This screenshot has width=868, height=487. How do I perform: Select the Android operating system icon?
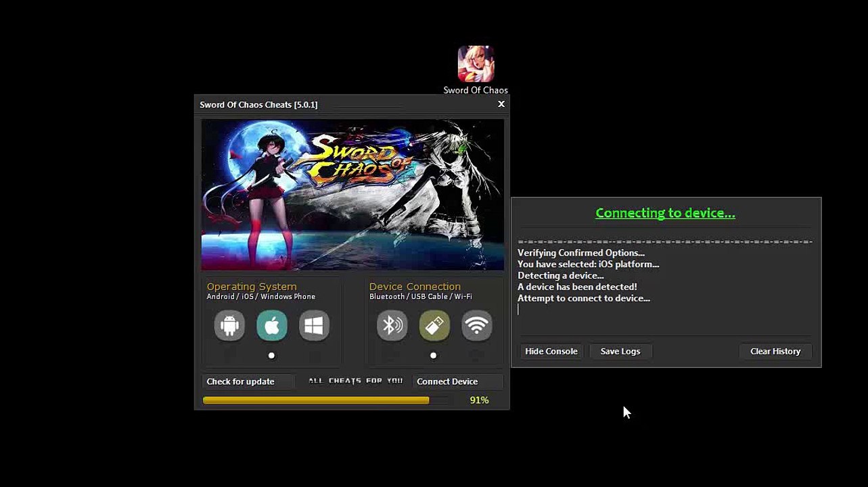pyautogui.click(x=229, y=325)
